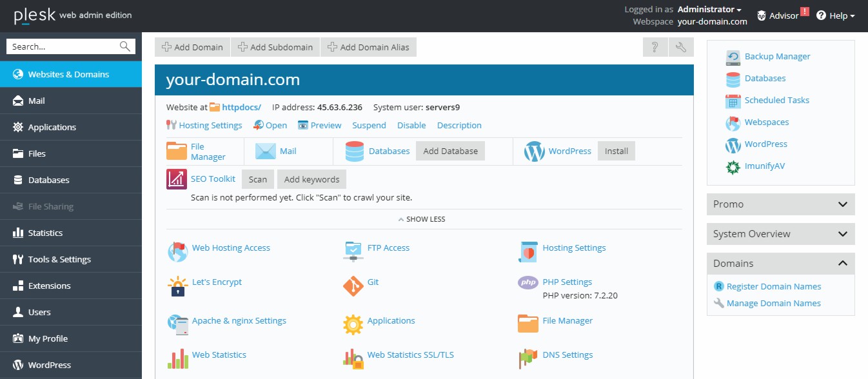Click the Web Hosting Access globe icon

(x=177, y=252)
